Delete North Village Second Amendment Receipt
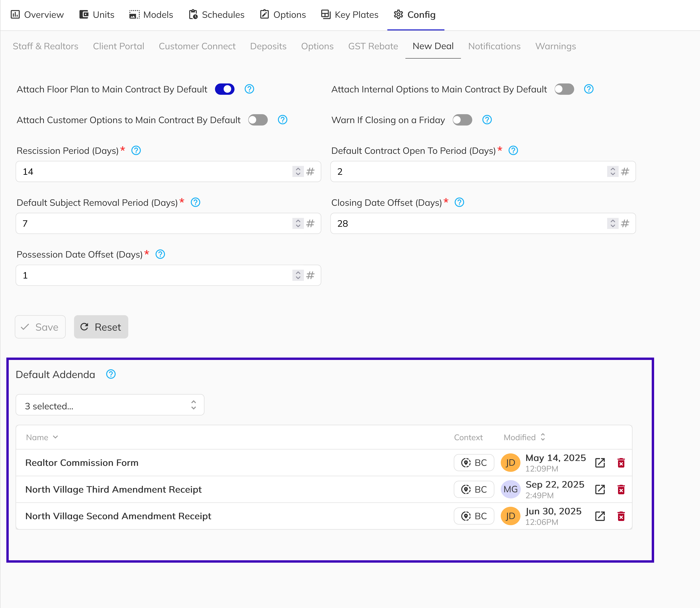Screen dimensions: 700x608 pos(621,516)
